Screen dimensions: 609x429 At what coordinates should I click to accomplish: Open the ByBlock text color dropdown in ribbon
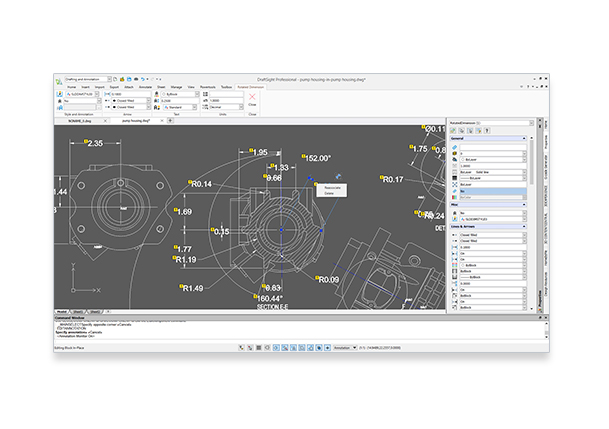point(197,94)
